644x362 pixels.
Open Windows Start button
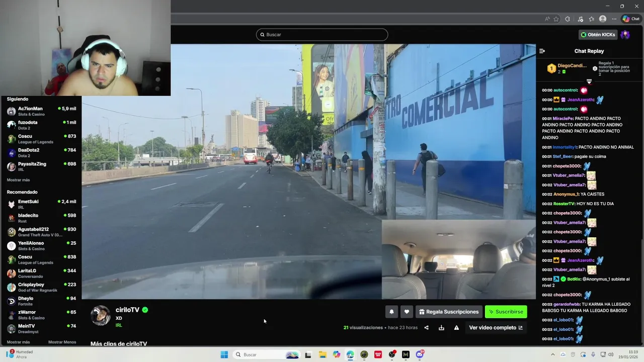point(224,354)
